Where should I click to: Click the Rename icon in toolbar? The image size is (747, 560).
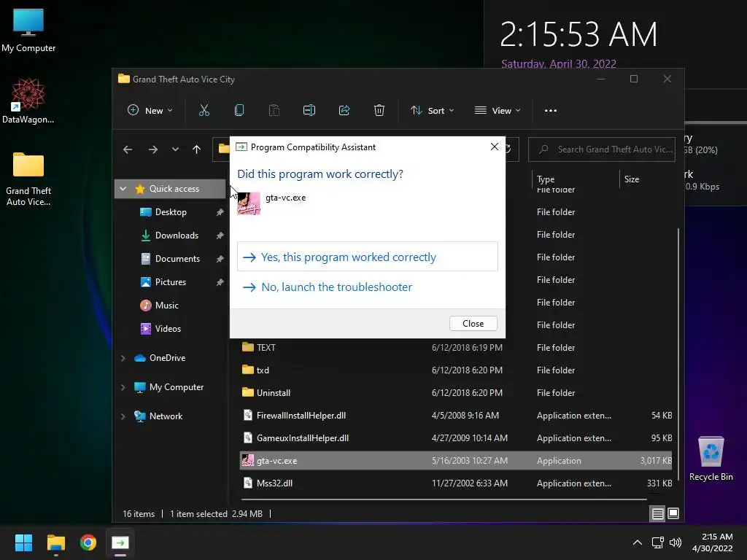coord(309,111)
